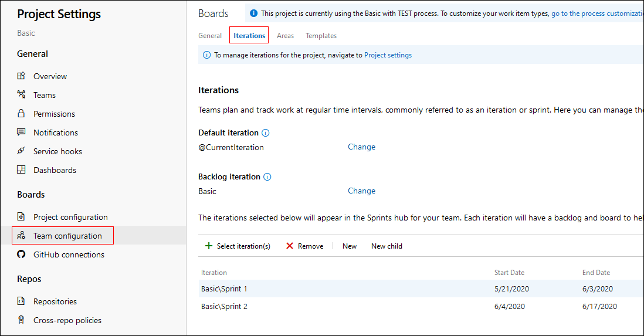Change the Backlog iteration
This screenshot has width=644, height=336.
361,191
